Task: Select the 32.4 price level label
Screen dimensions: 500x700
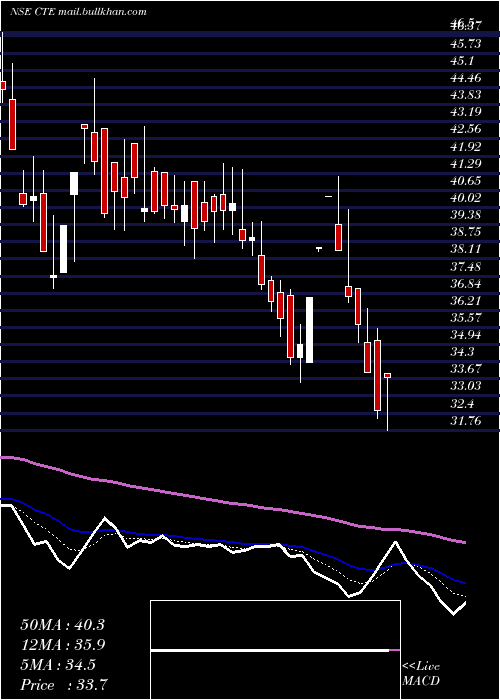Action: pyautogui.click(x=463, y=404)
